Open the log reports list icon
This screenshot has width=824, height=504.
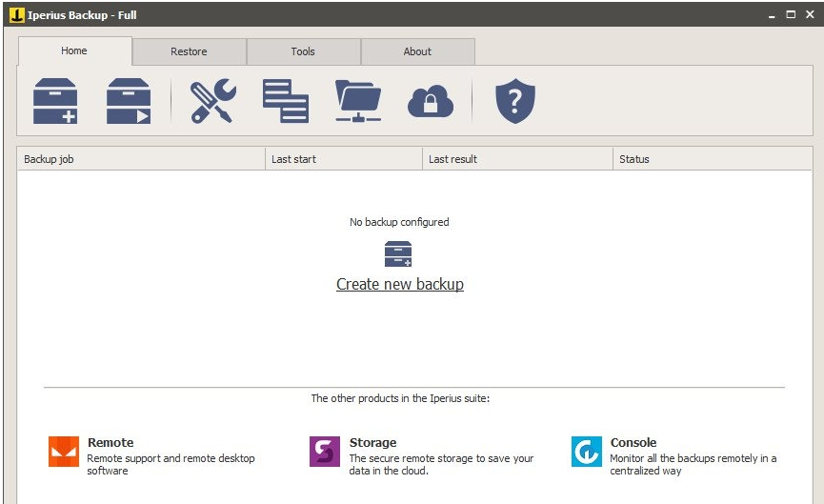(x=286, y=101)
